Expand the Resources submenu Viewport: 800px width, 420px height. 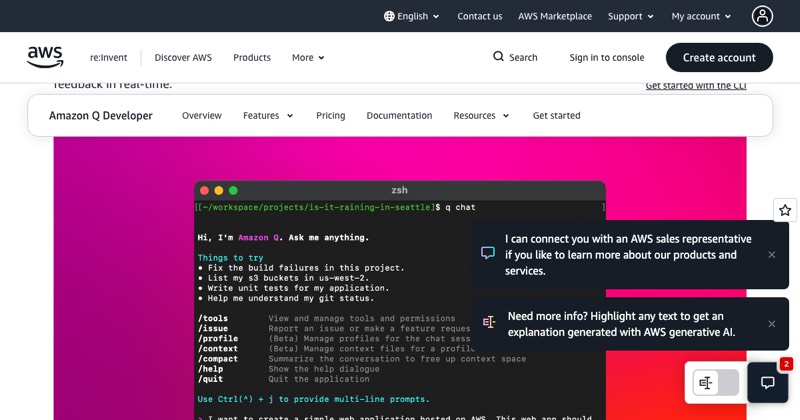[x=481, y=116]
